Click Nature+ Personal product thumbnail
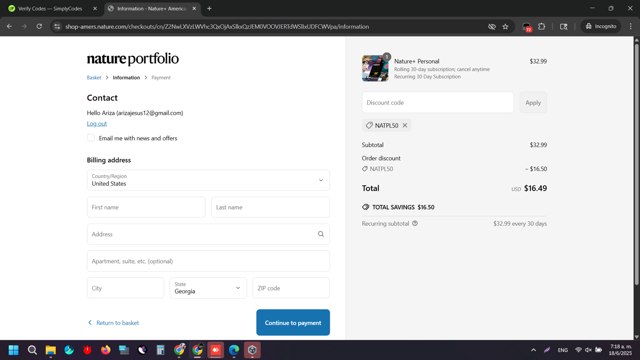Image resolution: width=640 pixels, height=360 pixels. (375, 68)
